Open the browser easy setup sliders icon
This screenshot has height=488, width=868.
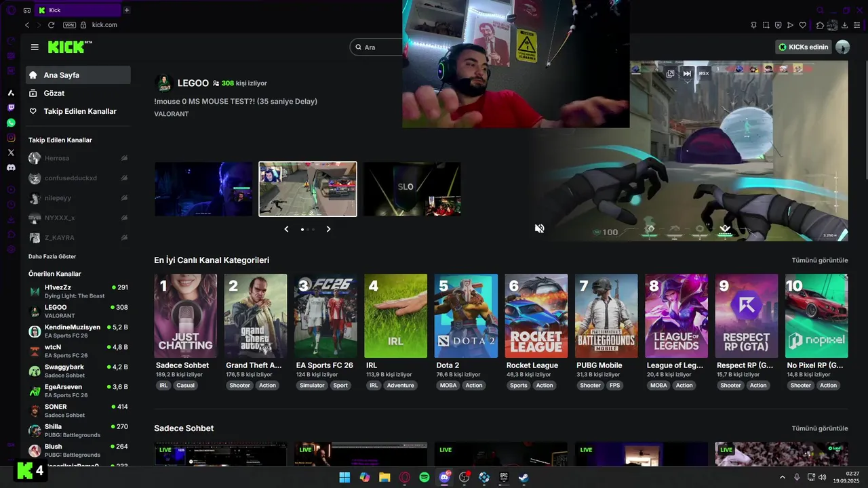(856, 25)
